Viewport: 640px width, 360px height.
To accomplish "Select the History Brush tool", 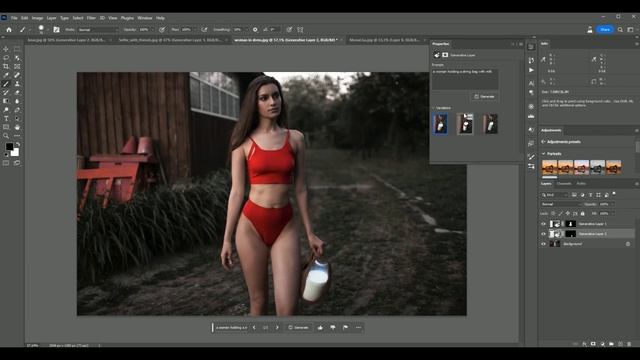I will point(6,93).
